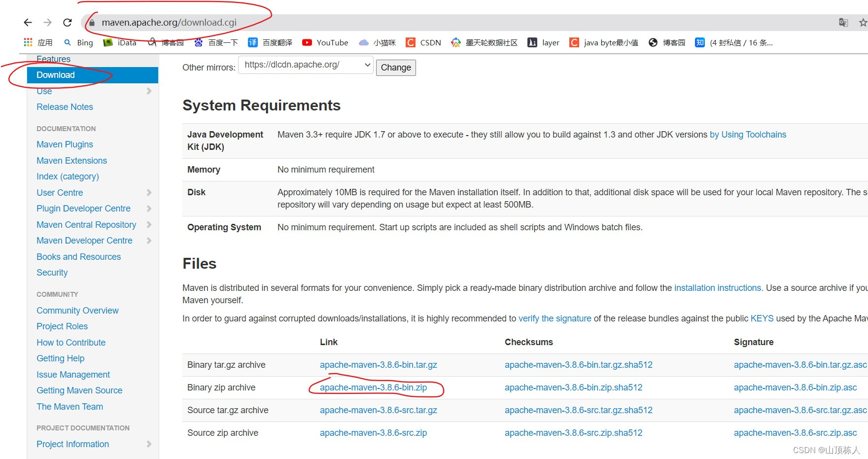Open apache-maven-3.8.6-bin.tar.gz.asc signature

tap(800, 365)
